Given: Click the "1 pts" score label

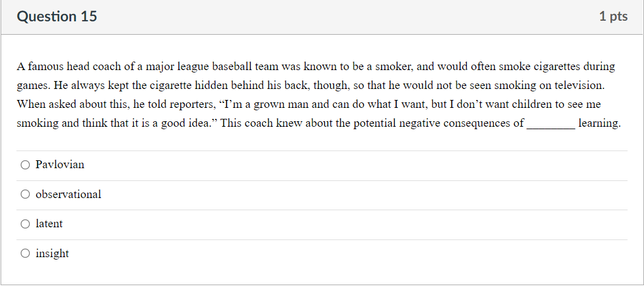Looking at the screenshot, I should [x=613, y=16].
